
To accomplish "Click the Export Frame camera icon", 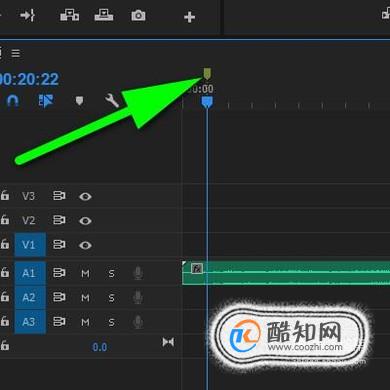I will point(138,16).
